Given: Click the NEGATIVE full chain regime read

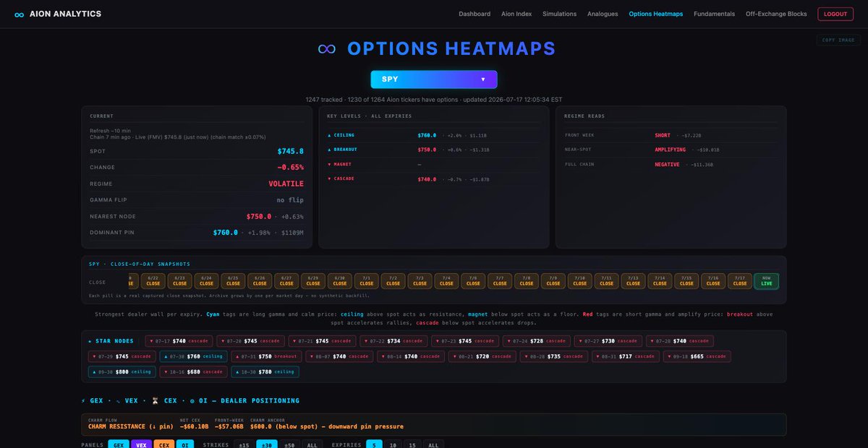Looking at the screenshot, I should click(x=668, y=164).
